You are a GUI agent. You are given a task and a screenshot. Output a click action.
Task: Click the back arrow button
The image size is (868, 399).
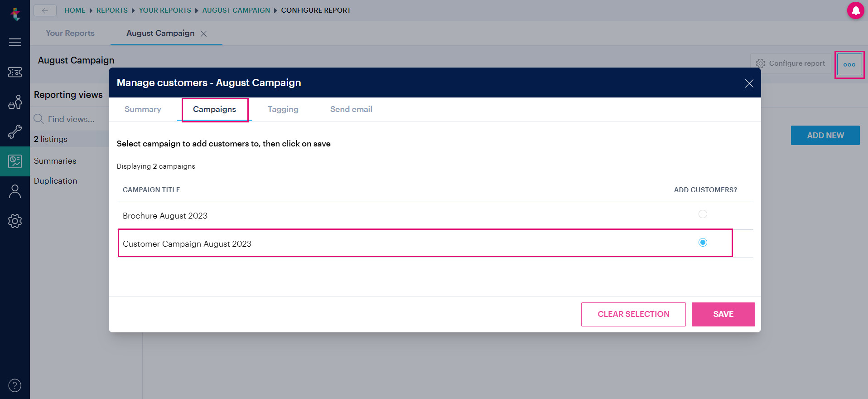(x=45, y=10)
